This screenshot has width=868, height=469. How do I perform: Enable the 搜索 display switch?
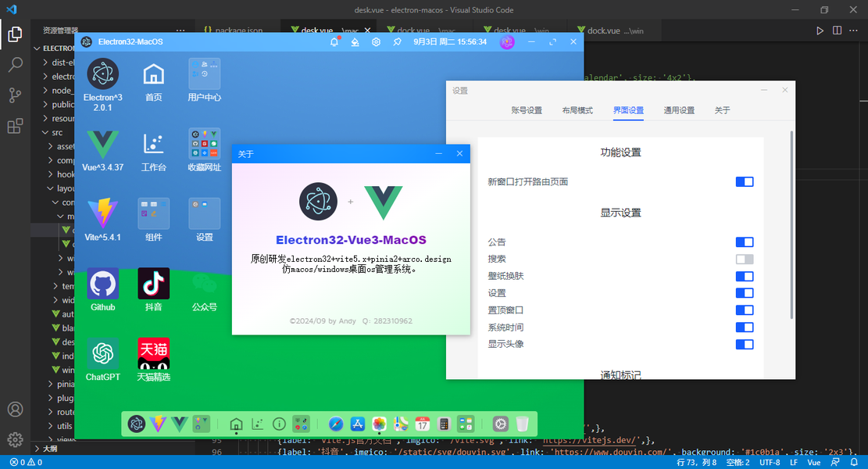(x=745, y=260)
